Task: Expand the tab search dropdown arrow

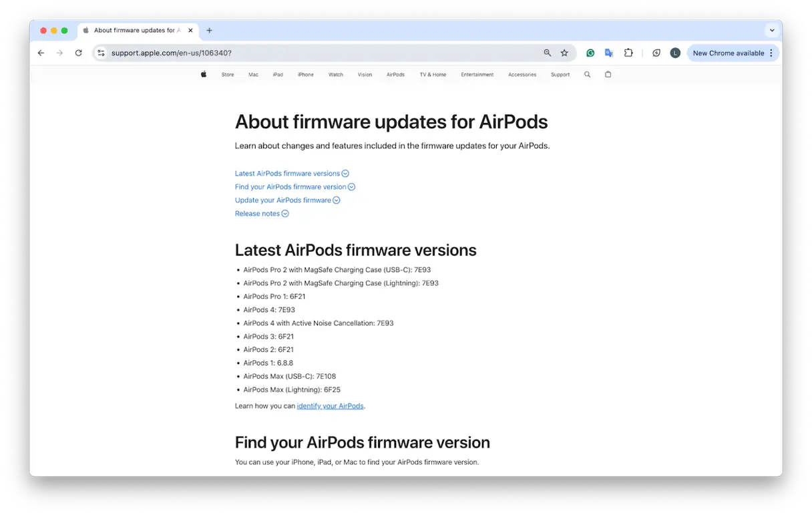Action: (772, 30)
